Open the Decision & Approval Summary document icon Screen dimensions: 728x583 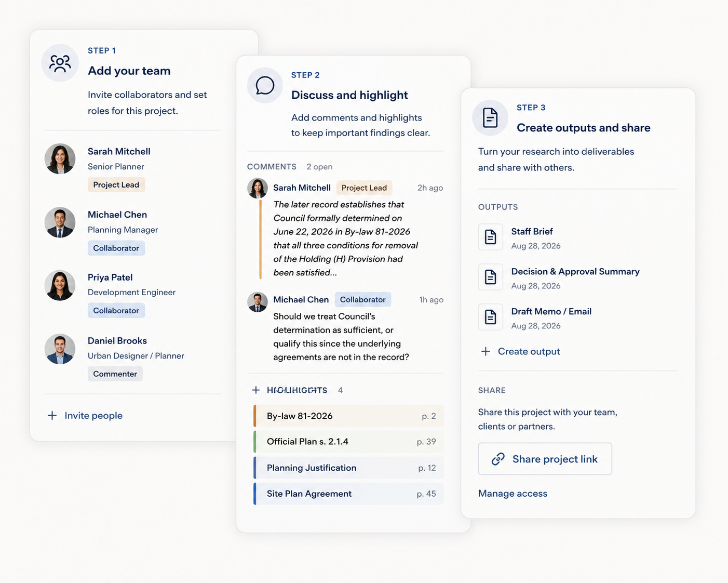(490, 277)
